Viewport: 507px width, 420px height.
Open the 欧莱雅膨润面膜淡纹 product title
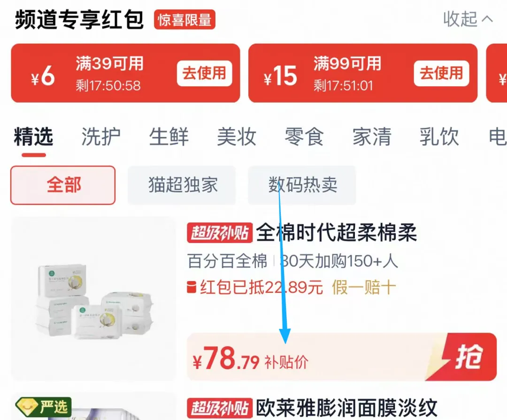click(346, 408)
